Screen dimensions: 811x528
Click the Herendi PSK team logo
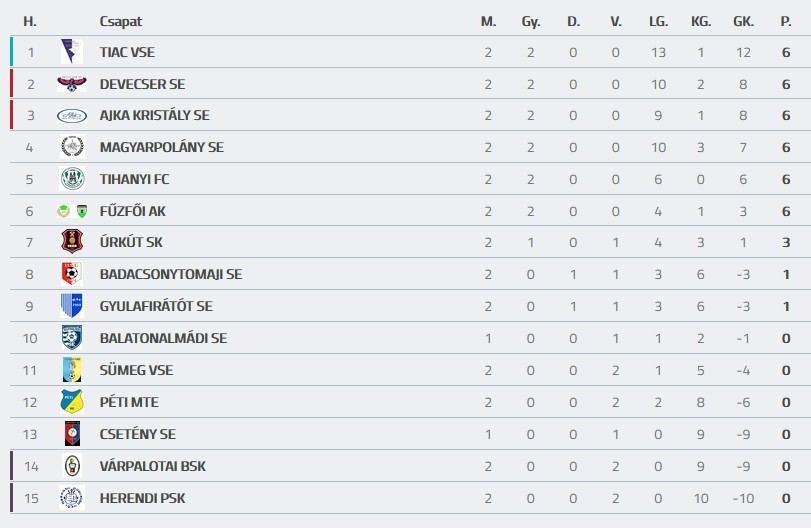tap(71, 498)
